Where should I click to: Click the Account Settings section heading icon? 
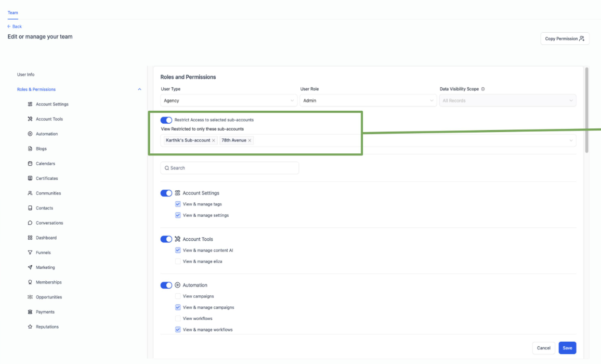pos(177,193)
